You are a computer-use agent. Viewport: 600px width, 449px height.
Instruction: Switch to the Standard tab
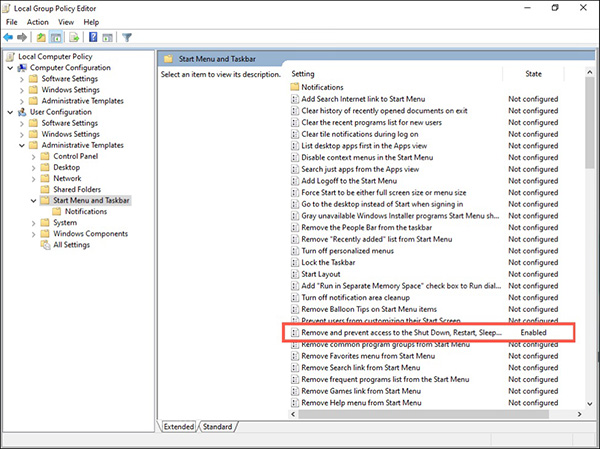point(216,426)
